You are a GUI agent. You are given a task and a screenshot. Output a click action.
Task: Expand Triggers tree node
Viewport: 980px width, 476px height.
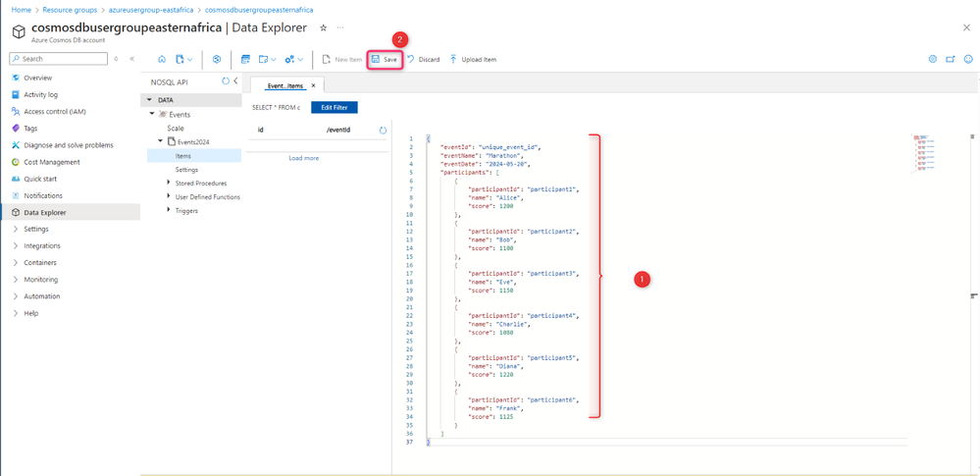tap(169, 210)
